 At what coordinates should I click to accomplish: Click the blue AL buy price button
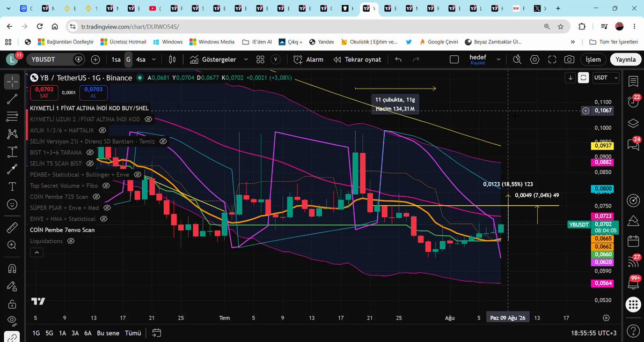click(x=93, y=93)
